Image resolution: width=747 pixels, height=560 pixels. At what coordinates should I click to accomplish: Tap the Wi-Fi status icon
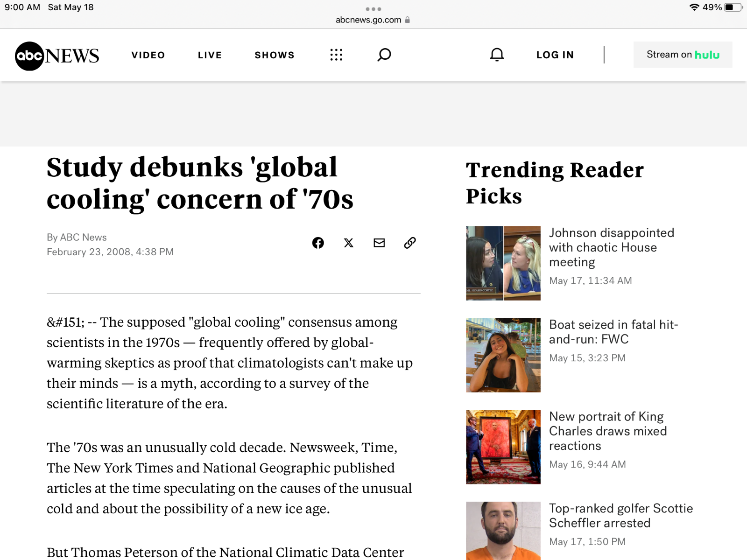point(694,7)
